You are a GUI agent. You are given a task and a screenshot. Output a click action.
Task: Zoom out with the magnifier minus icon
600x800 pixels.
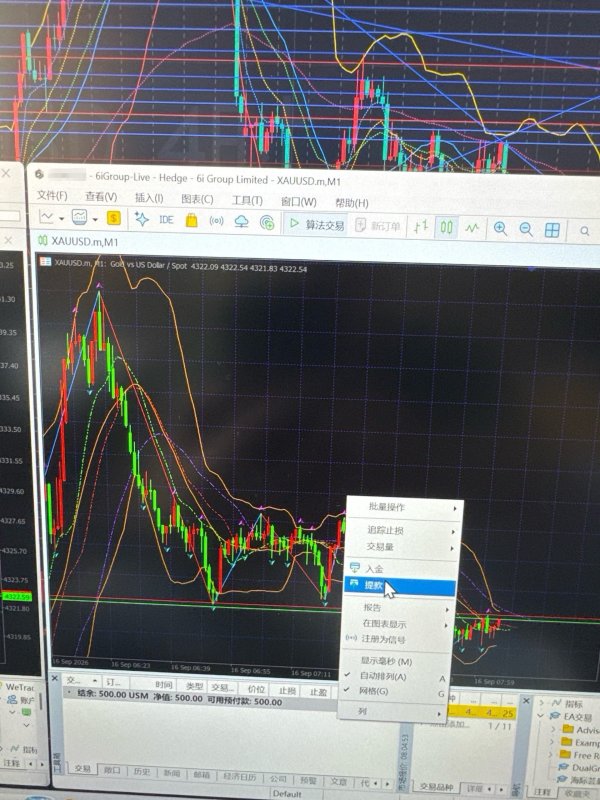coord(526,230)
